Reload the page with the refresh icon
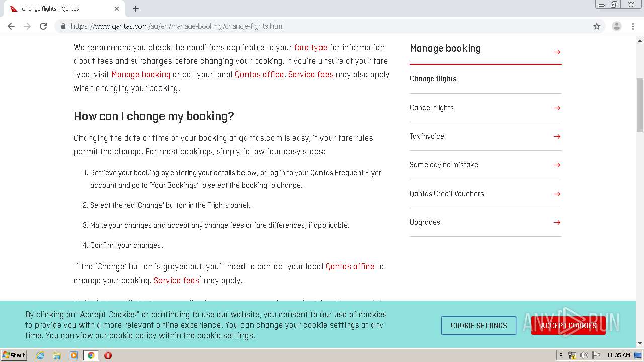 tap(43, 26)
